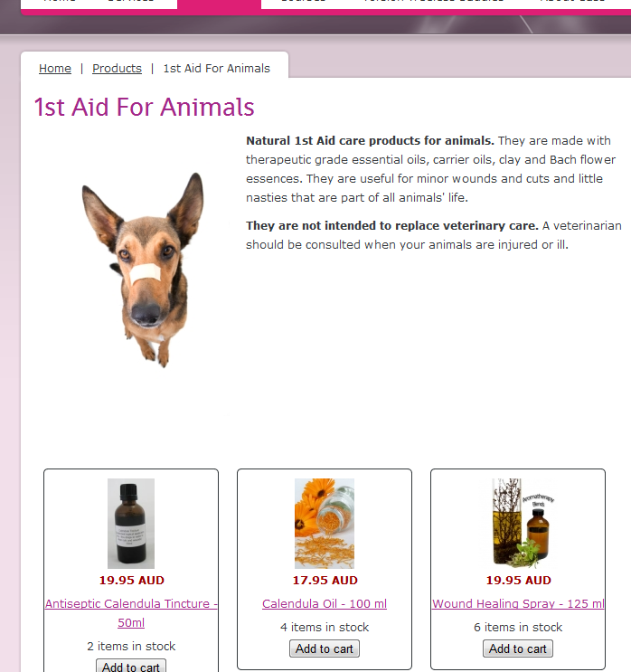Click the '1st Aid For Animals' breadcrumb text
The image size is (631, 672).
[216, 68]
